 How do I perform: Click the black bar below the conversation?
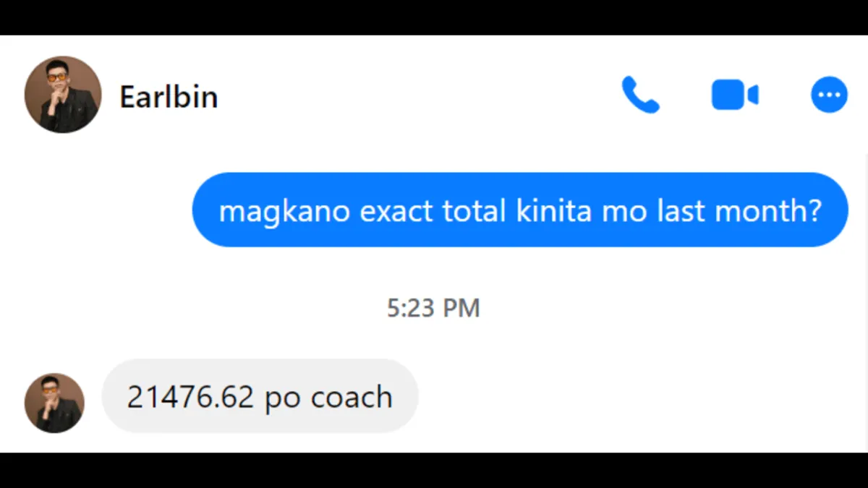point(434,470)
